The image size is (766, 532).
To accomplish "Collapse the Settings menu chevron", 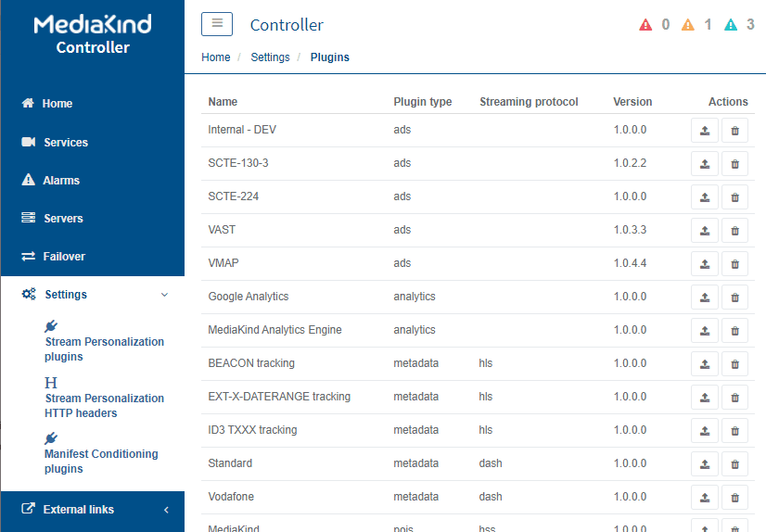I will coord(165,295).
